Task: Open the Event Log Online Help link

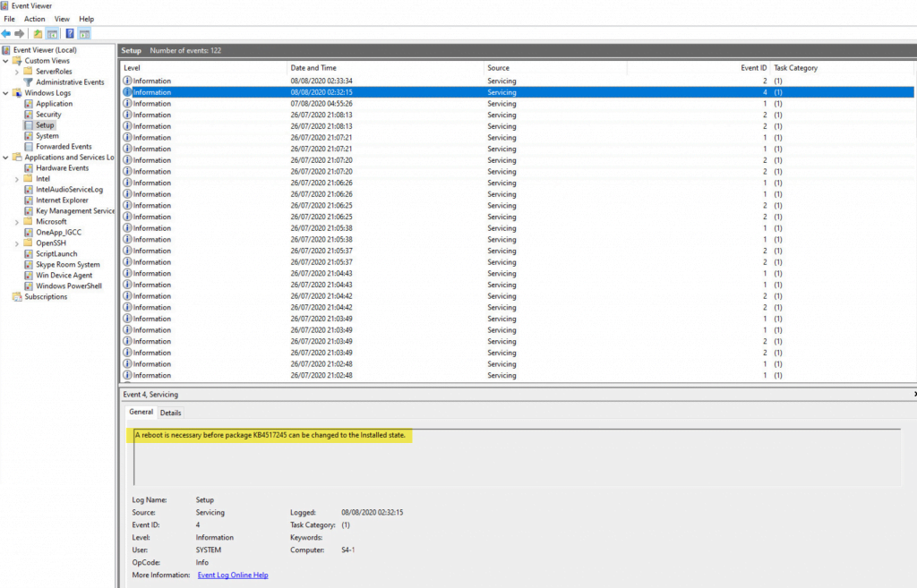Action: (x=233, y=575)
